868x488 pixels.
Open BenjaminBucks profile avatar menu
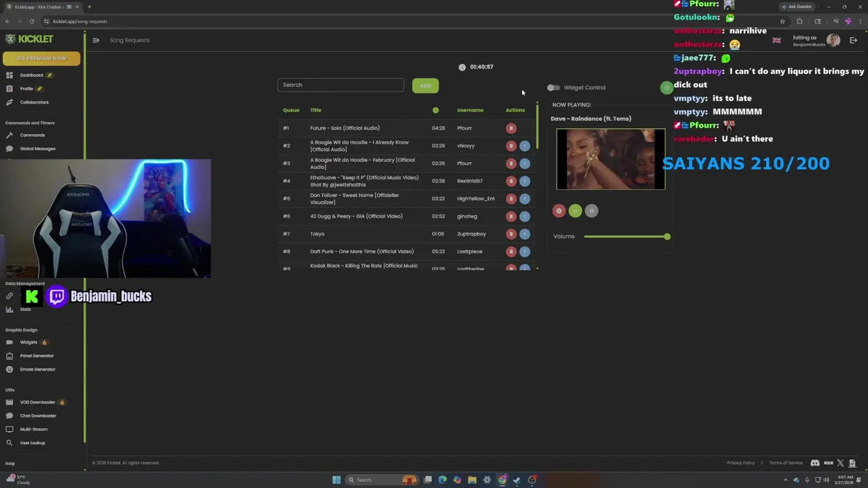(x=833, y=40)
